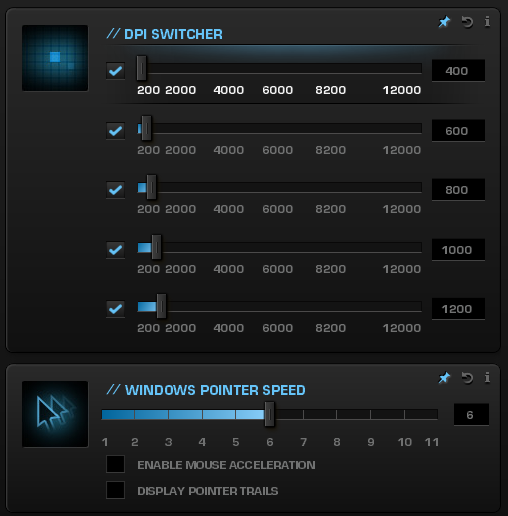The image size is (508, 516).
Task: Click the pointer speed cursor thumbnail
Action: coord(55,414)
